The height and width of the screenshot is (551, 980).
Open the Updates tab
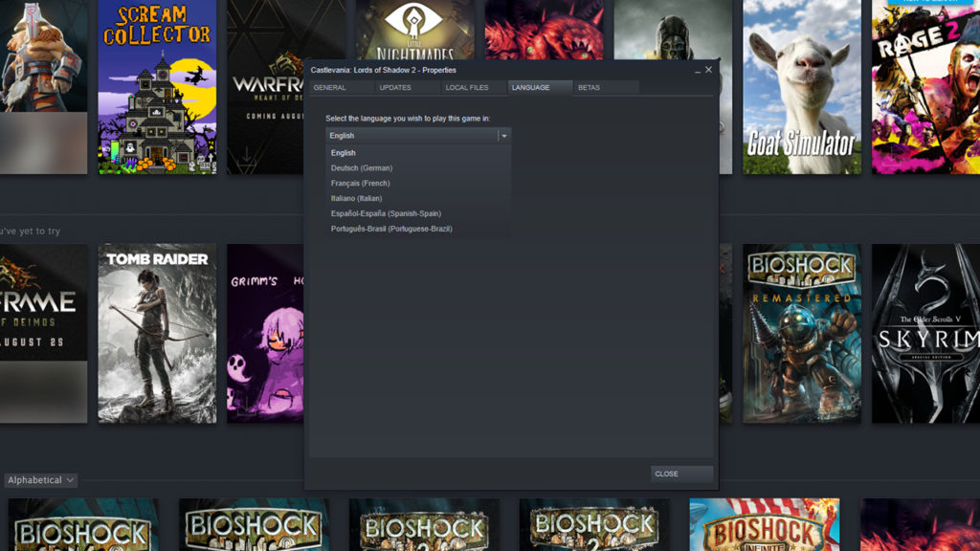(x=395, y=88)
